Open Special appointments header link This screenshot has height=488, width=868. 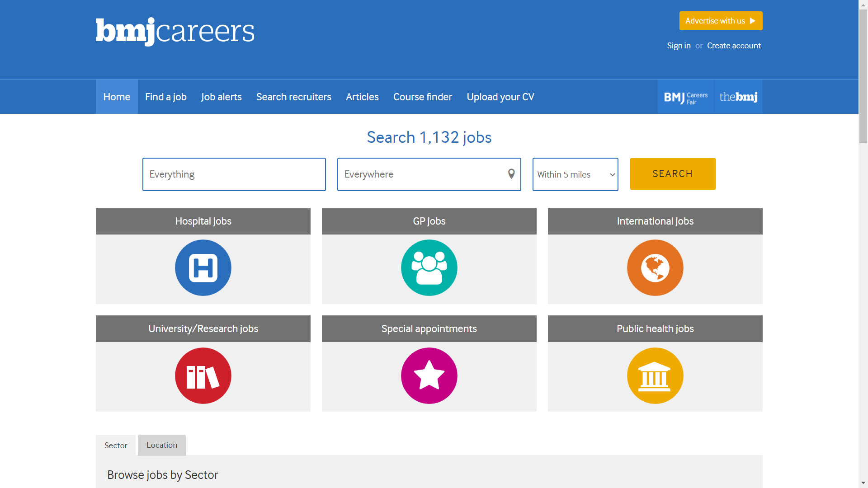click(429, 329)
